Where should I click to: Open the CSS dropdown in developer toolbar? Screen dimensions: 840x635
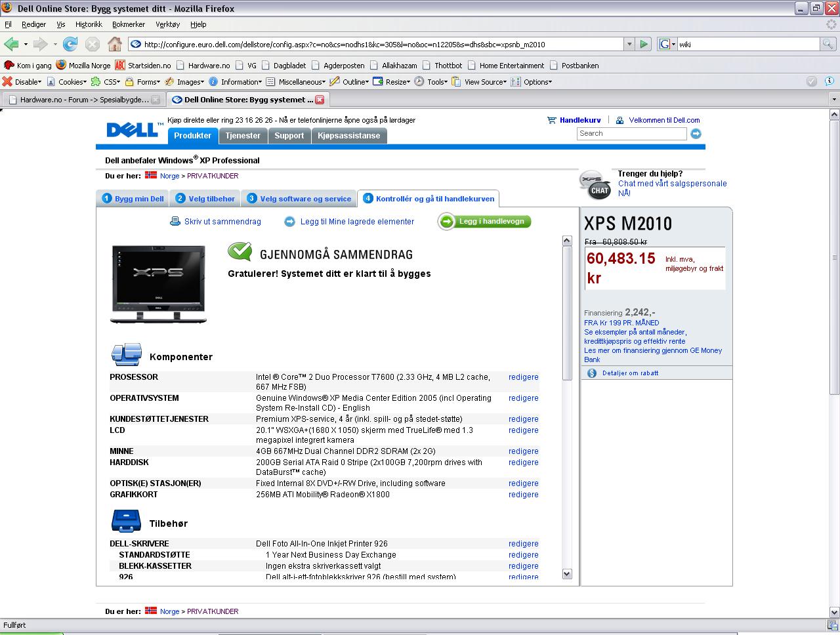pos(106,82)
